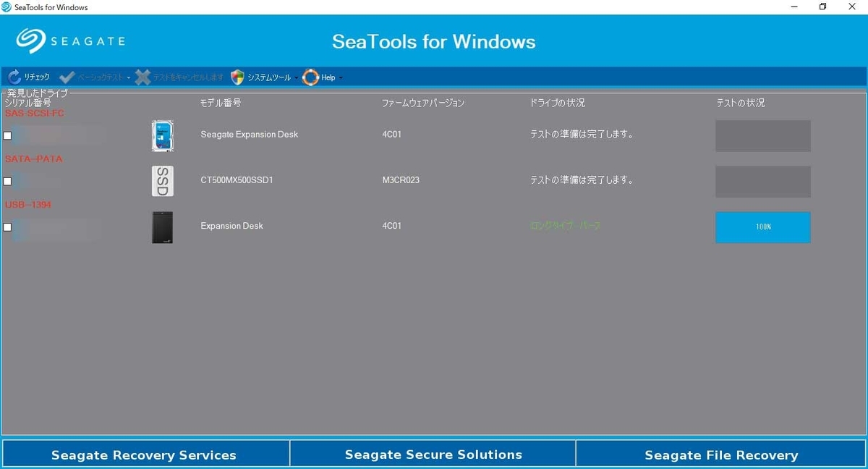The width and height of the screenshot is (868, 469).
Task: Click the SeaTools title bar app icon
Action: 7,7
